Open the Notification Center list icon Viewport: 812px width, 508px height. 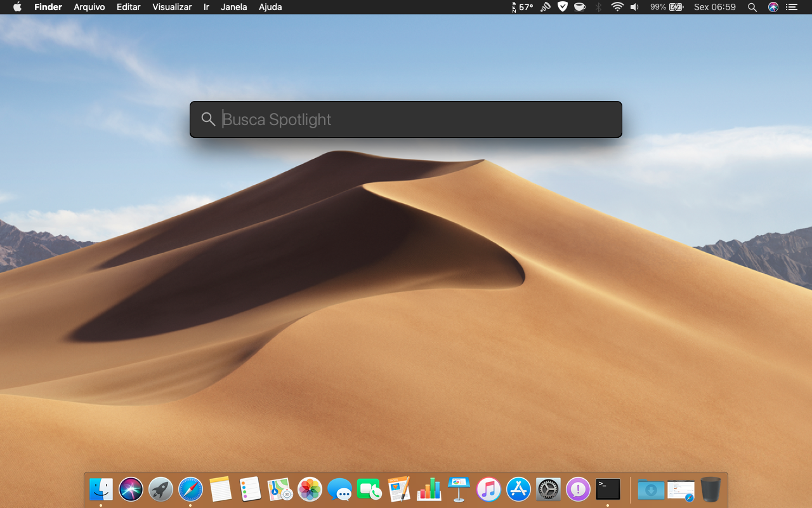point(791,7)
